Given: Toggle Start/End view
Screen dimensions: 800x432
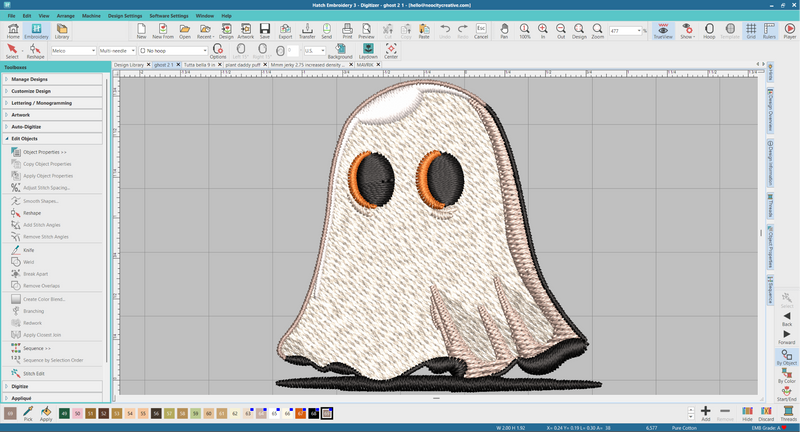Looking at the screenshot, I should click(x=787, y=394).
